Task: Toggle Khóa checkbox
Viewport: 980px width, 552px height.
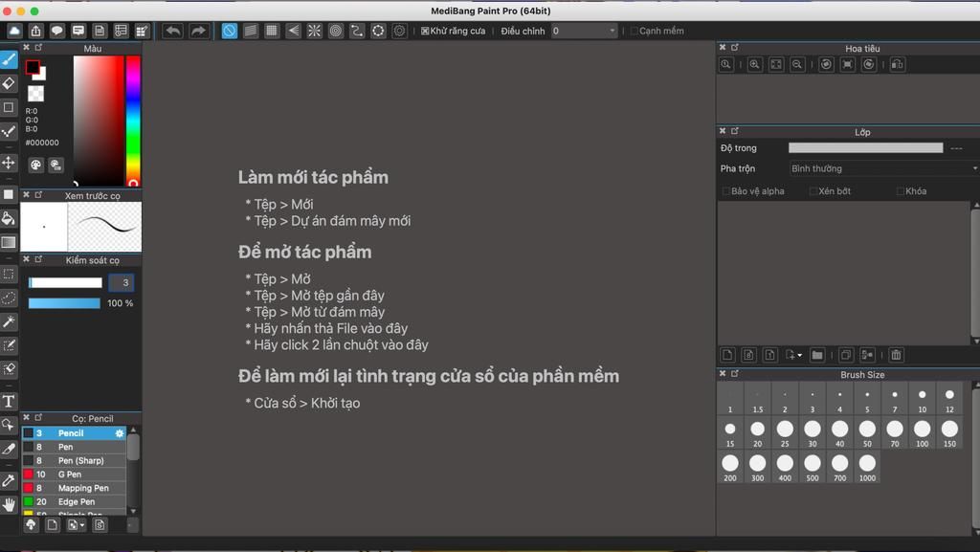Action: (x=900, y=191)
